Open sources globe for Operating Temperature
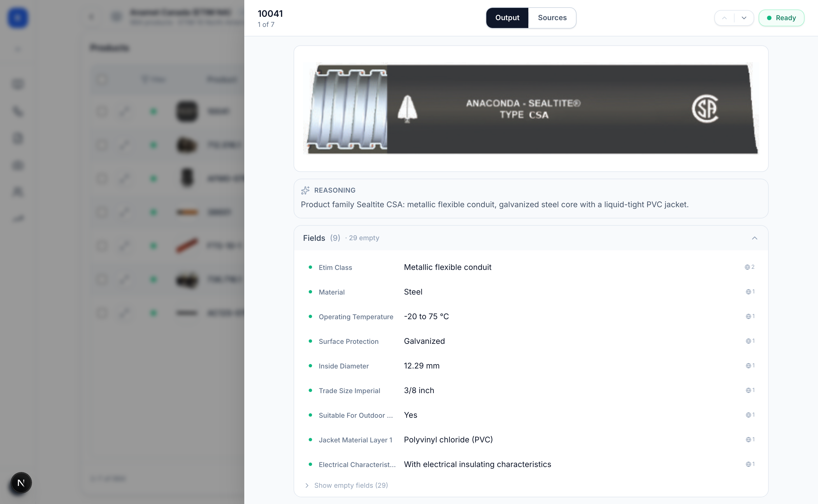 coord(750,316)
